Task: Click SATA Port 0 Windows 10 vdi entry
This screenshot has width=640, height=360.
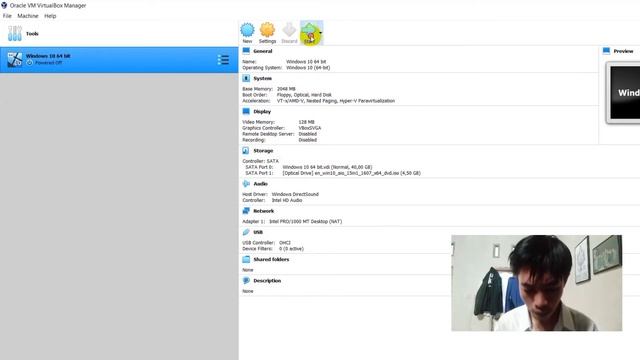Action: click(x=327, y=167)
